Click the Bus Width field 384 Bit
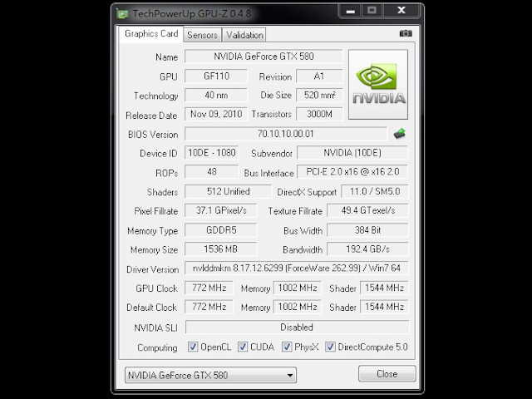The height and width of the screenshot is (399, 532). click(367, 230)
